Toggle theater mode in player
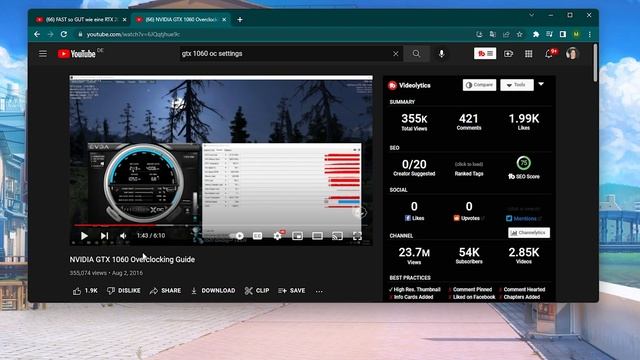The height and width of the screenshot is (360, 640). point(317,236)
